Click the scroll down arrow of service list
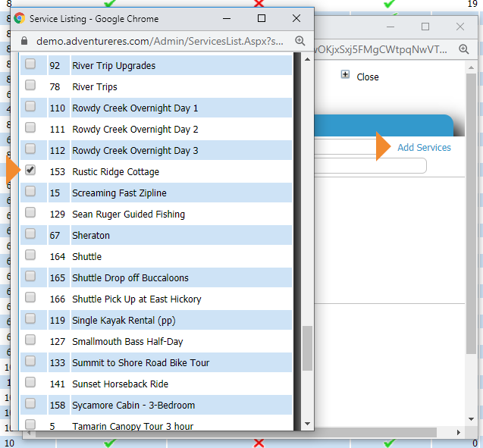Screen dimensions: 483x448 pos(307,424)
